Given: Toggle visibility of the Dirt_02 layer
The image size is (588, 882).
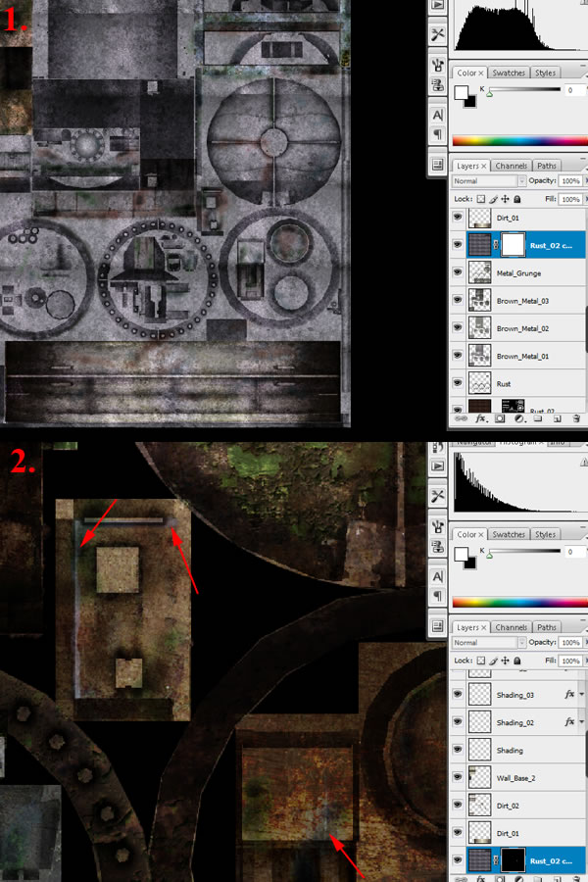Looking at the screenshot, I should 458,805.
